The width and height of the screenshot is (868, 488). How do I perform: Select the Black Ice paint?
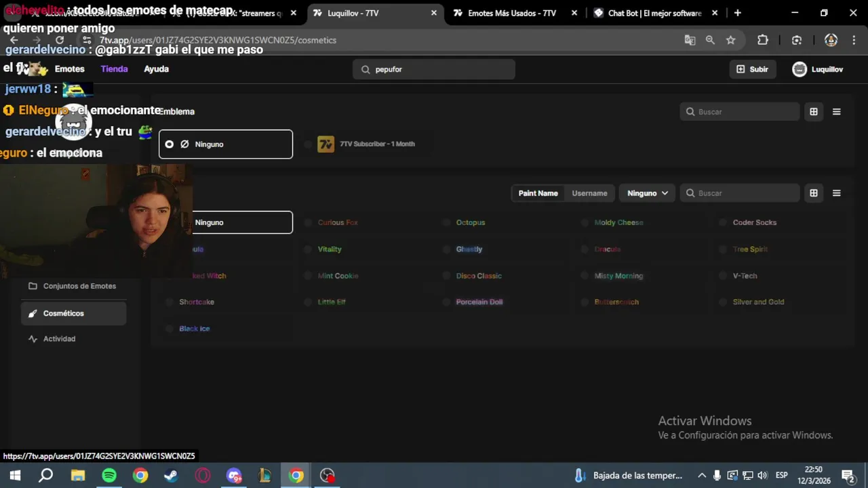(x=194, y=329)
